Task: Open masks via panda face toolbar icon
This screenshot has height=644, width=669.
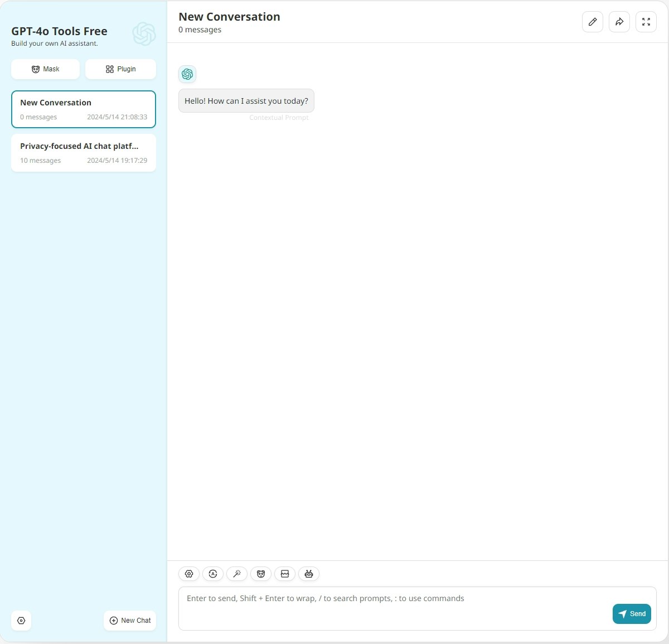Action: click(x=261, y=574)
